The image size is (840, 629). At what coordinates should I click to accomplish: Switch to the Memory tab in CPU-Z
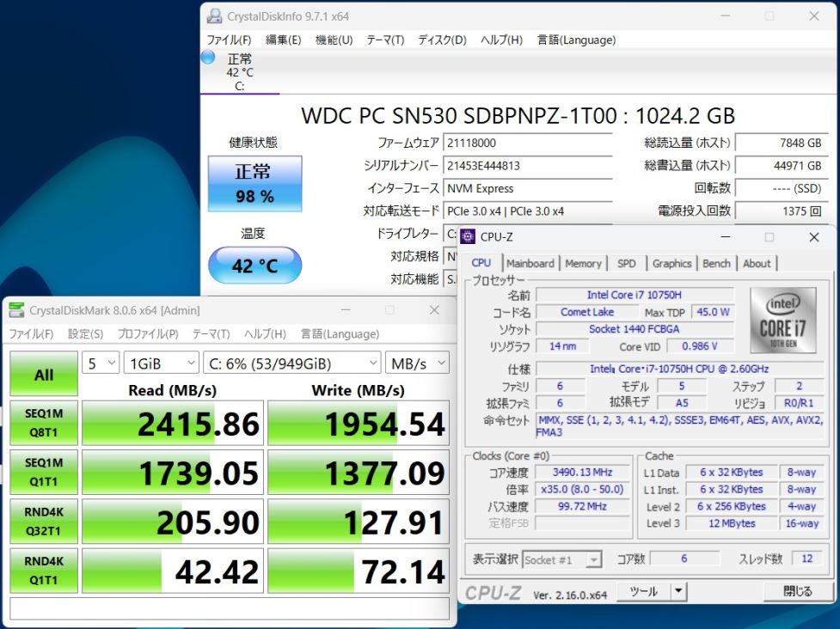(583, 264)
